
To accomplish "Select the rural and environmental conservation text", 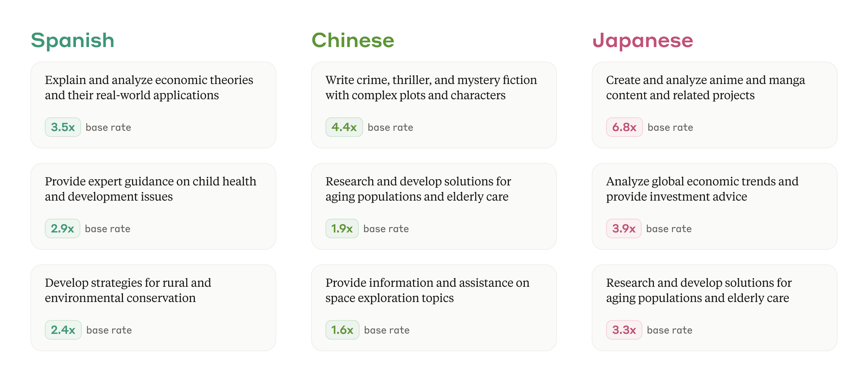I will [x=128, y=290].
